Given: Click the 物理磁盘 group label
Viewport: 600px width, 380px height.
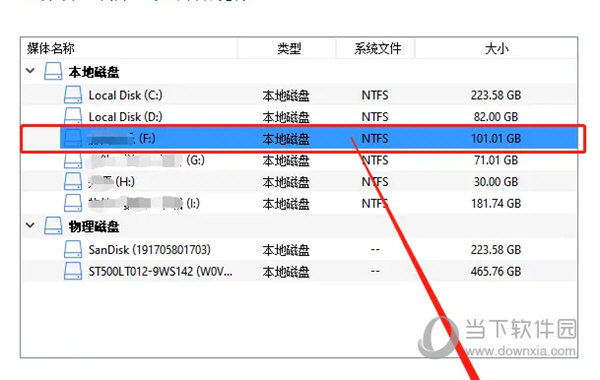Looking at the screenshot, I should tap(94, 227).
